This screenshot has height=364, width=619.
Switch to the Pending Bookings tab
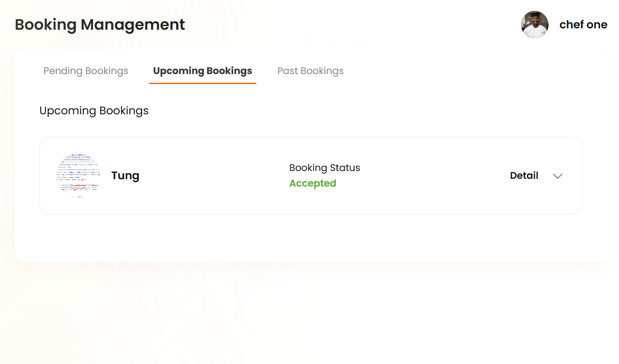[x=86, y=71]
